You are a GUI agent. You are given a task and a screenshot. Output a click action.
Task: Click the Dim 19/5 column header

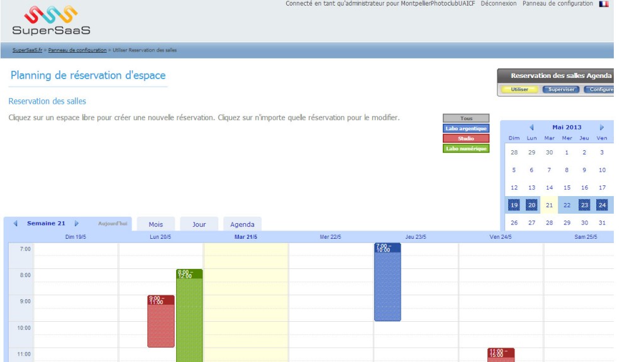[x=75, y=237]
